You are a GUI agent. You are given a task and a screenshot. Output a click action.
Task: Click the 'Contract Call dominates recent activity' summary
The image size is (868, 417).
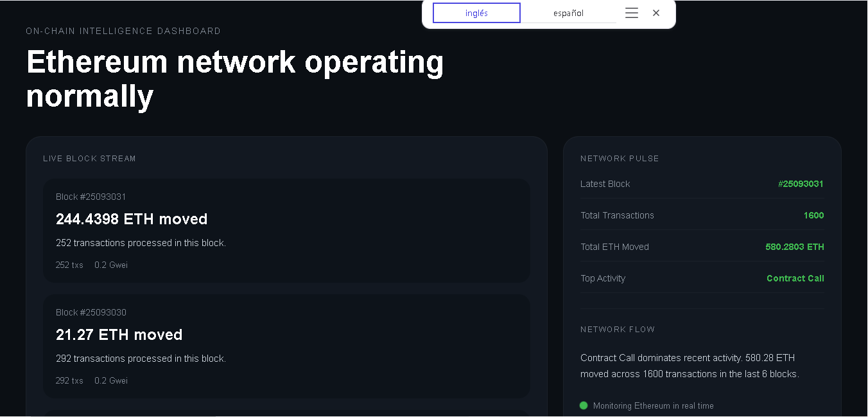(x=690, y=366)
